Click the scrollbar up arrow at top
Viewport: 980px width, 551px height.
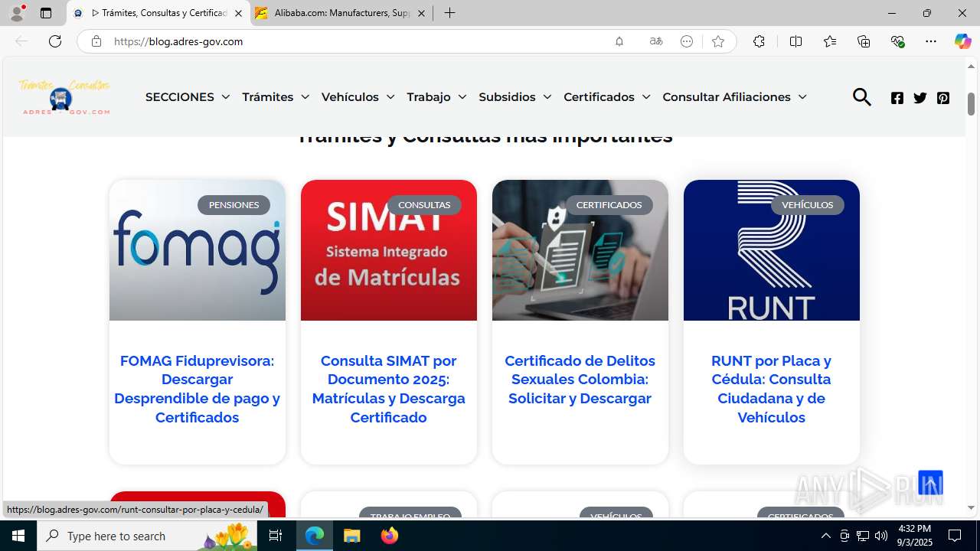click(x=971, y=66)
